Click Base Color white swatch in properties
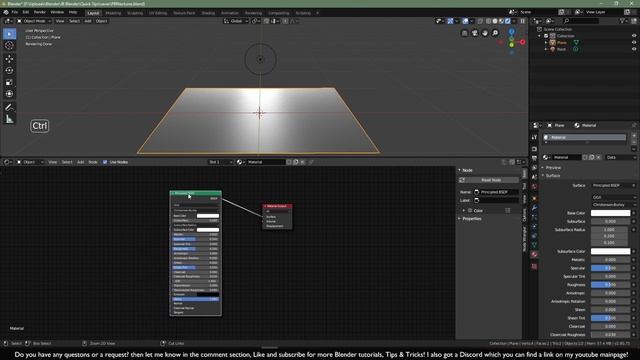640x360 pixels. click(x=610, y=213)
